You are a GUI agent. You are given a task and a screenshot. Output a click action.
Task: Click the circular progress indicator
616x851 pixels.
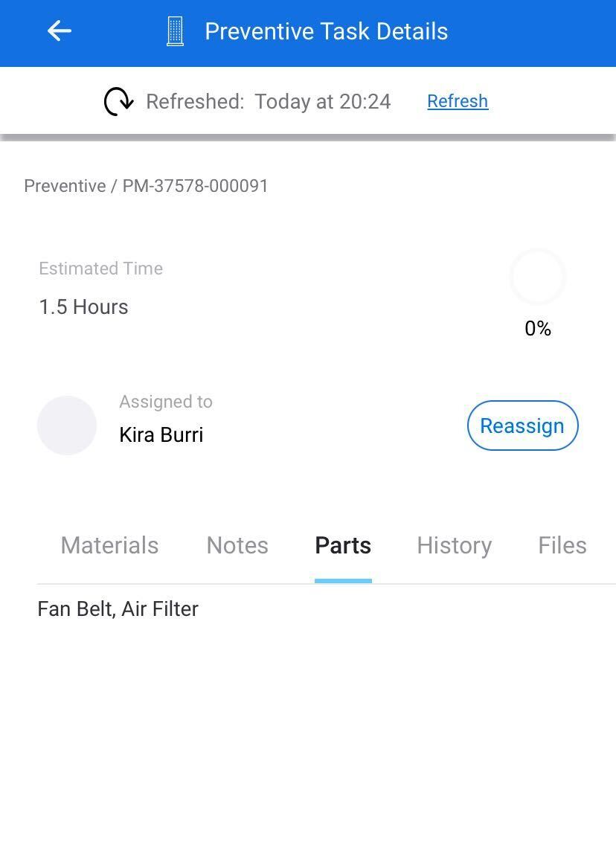538,277
